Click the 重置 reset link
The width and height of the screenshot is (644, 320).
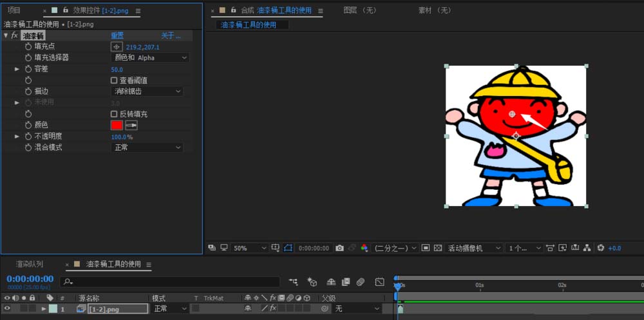tap(117, 35)
